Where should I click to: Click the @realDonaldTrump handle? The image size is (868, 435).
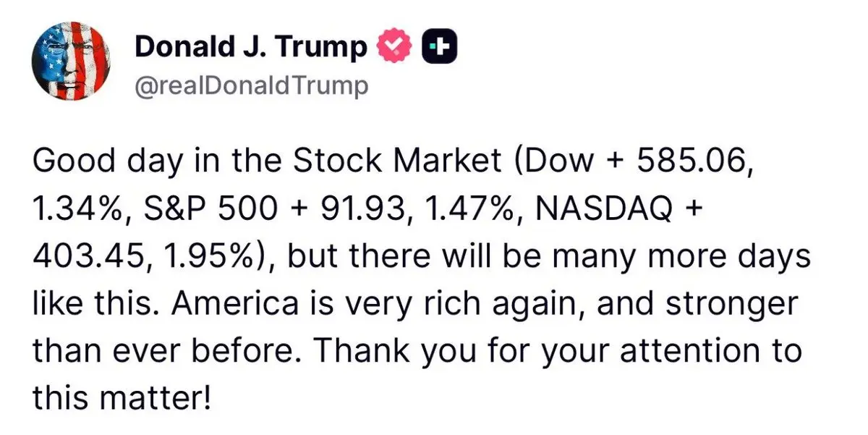coord(252,86)
